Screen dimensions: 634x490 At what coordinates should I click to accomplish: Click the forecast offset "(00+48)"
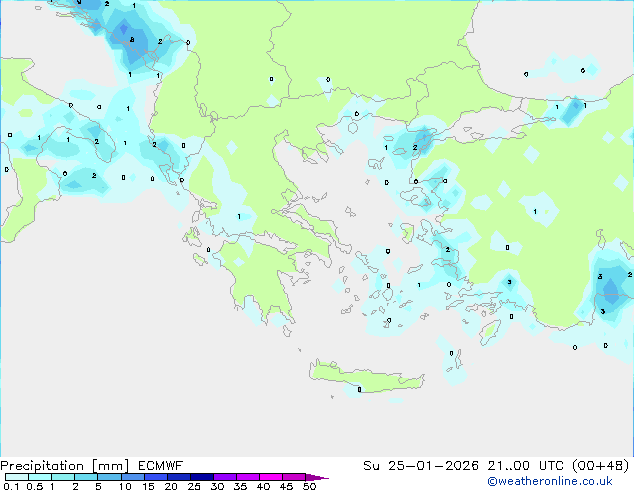tap(601, 466)
